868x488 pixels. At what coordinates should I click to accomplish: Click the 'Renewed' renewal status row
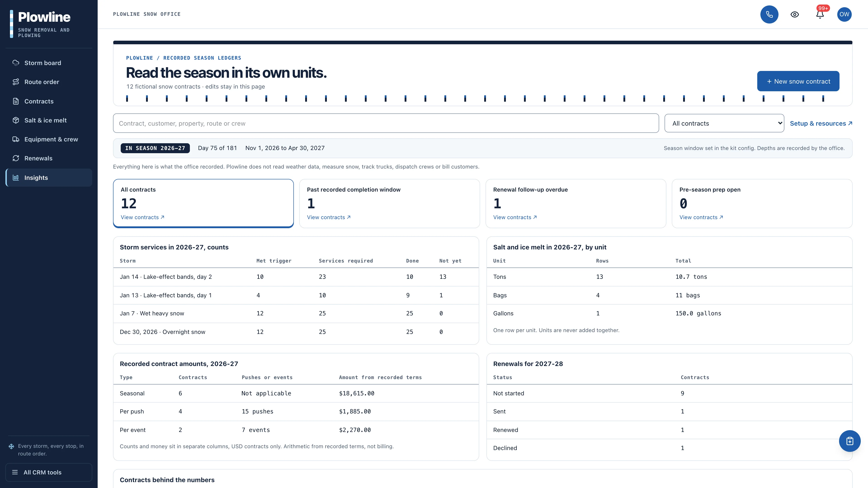point(669,430)
